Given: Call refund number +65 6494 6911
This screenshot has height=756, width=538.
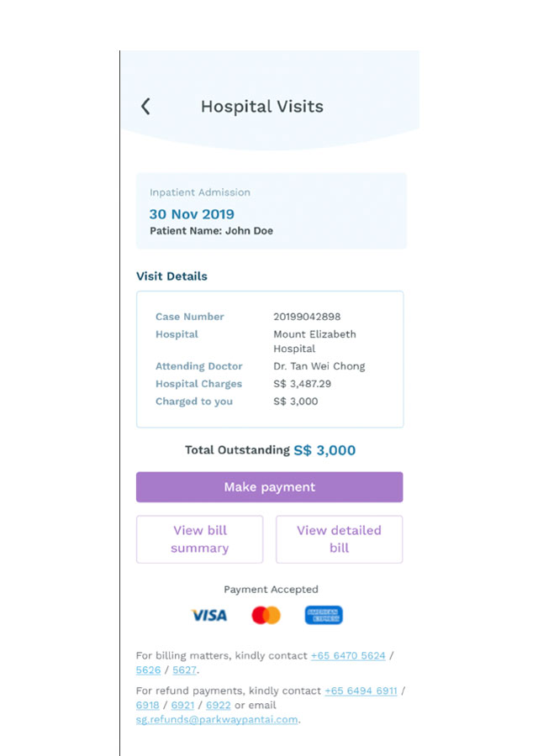Looking at the screenshot, I should click(361, 691).
